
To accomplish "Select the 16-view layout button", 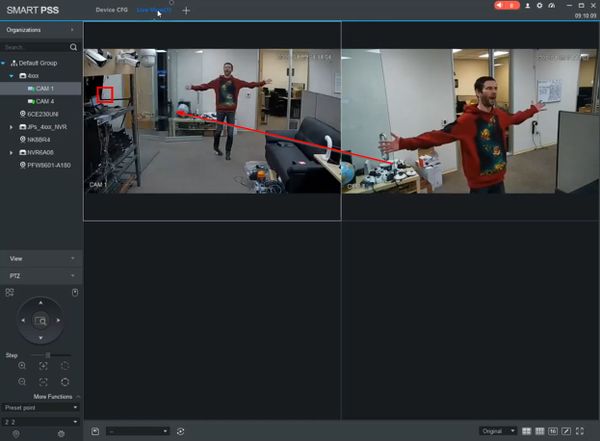I will 552,430.
